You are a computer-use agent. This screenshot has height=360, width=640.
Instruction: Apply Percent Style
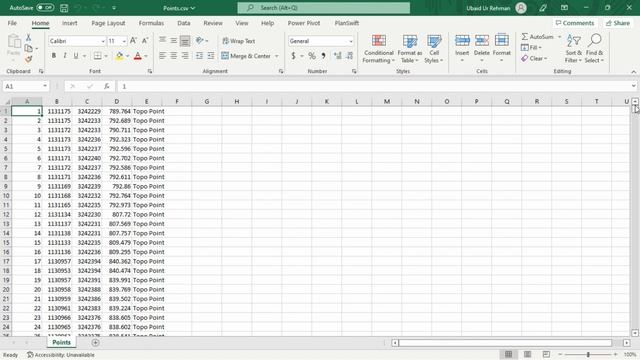312,56
